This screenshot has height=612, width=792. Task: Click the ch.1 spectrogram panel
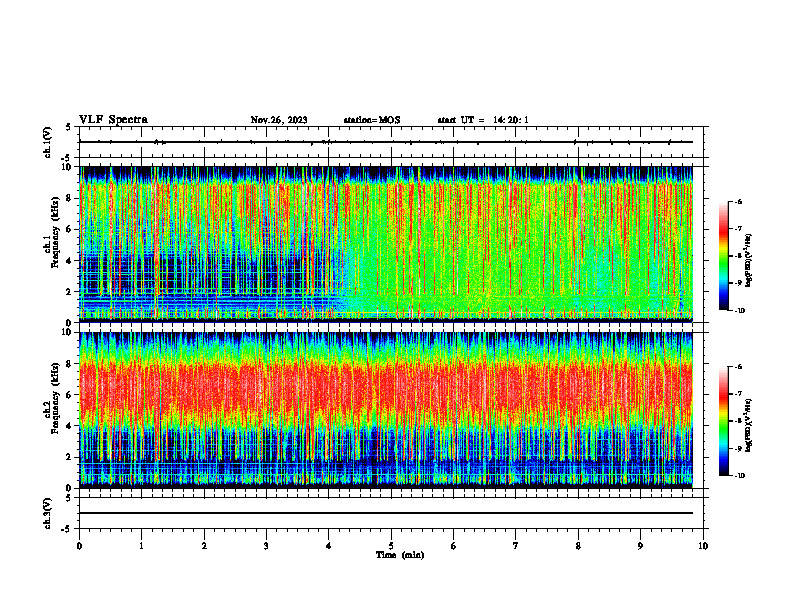tap(386, 244)
